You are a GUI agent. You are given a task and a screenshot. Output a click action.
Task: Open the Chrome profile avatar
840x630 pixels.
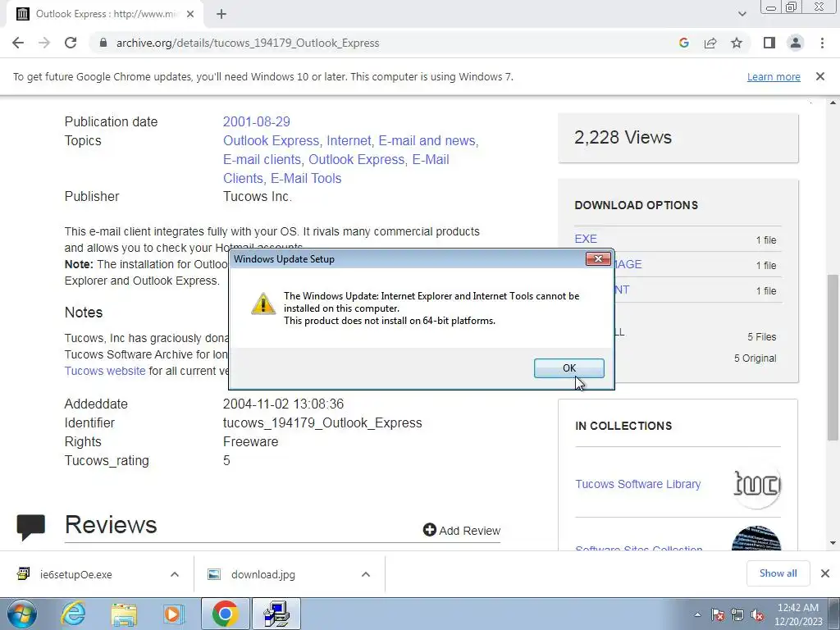pyautogui.click(x=796, y=43)
